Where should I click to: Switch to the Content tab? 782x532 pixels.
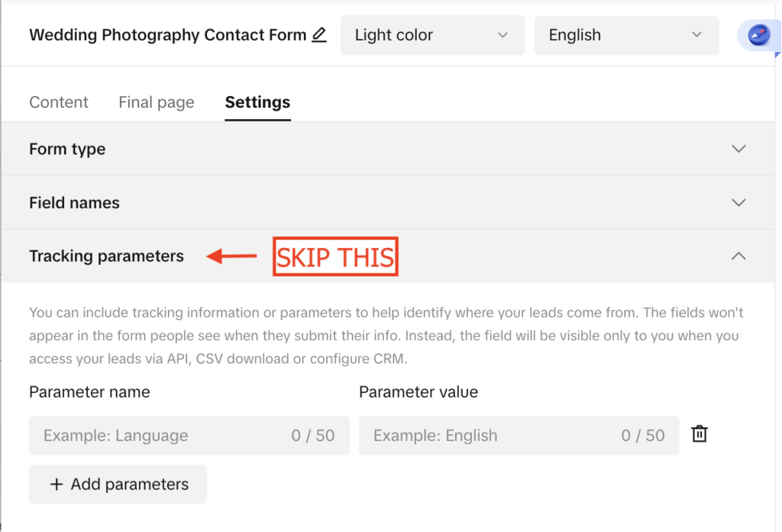tap(58, 102)
